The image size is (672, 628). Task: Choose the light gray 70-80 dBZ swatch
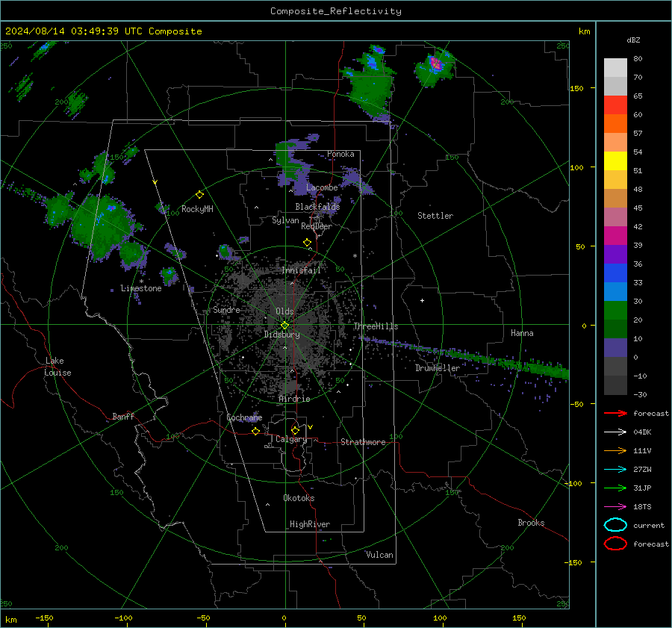[x=615, y=68]
